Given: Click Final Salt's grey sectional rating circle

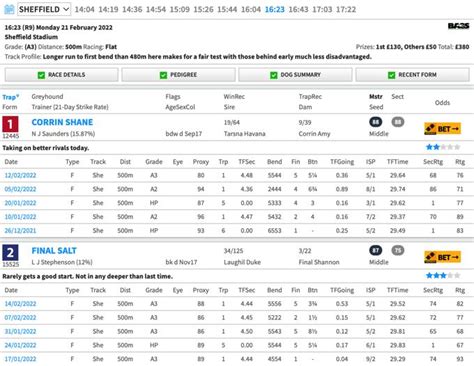Looking at the screenshot, I should click(x=398, y=250).
